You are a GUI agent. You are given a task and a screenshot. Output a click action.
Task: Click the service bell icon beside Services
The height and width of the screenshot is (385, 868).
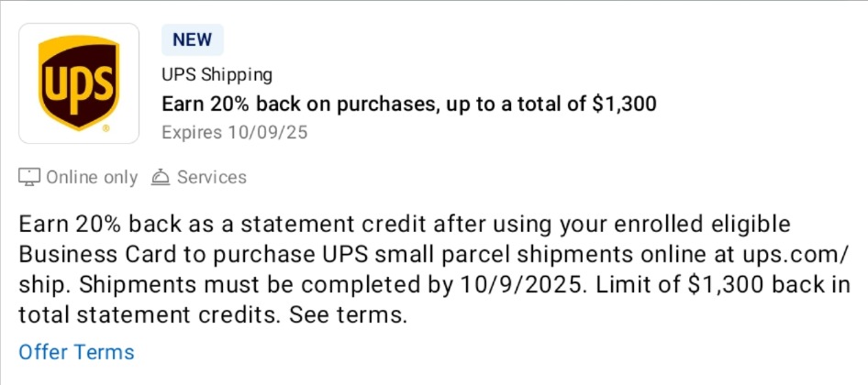point(160,178)
